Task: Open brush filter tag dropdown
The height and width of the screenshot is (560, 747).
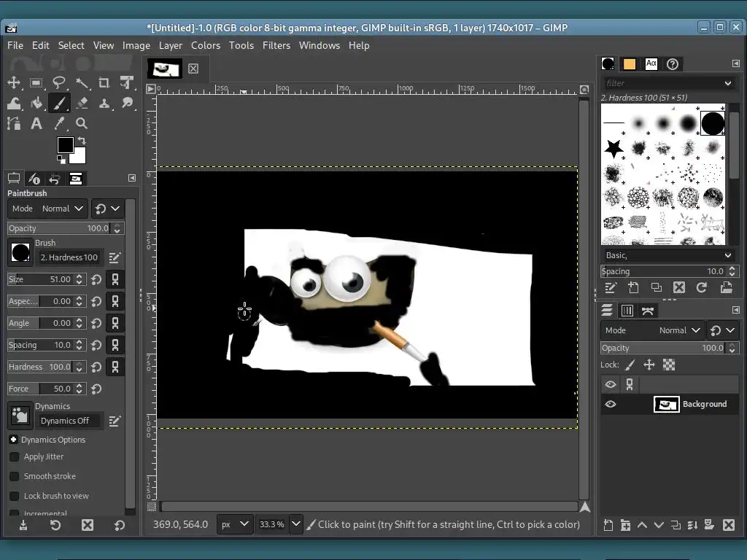Action: point(728,83)
